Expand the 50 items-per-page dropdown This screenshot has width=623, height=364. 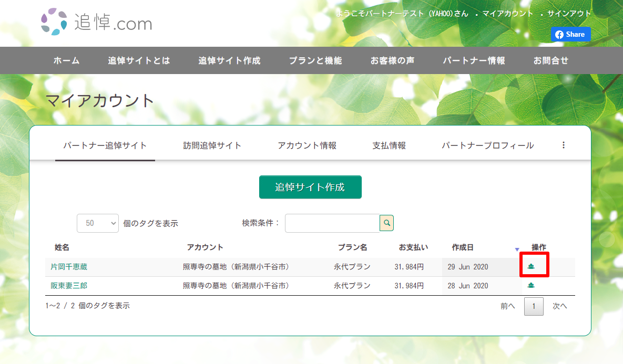coord(98,223)
